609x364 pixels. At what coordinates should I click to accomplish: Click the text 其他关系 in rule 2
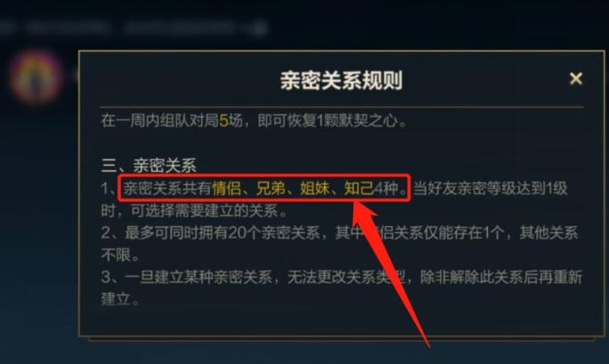[548, 233]
